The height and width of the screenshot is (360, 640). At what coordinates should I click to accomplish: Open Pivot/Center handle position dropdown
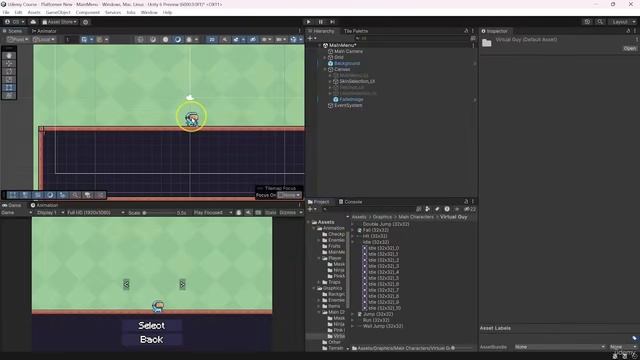[x=18, y=40]
